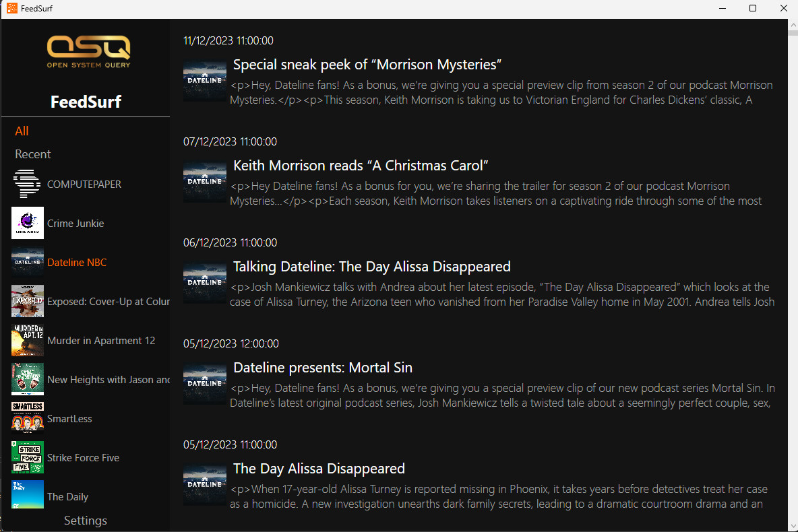Open the Special sneak peek of Morrison Mysteries episode
The height and width of the screenshot is (532, 798).
click(x=367, y=65)
